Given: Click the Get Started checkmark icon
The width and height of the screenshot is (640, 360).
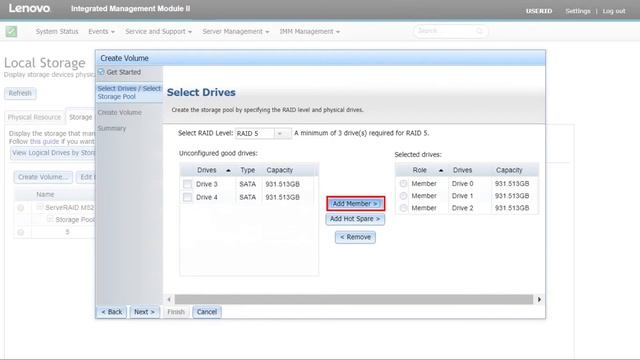Looking at the screenshot, I should [x=101, y=72].
